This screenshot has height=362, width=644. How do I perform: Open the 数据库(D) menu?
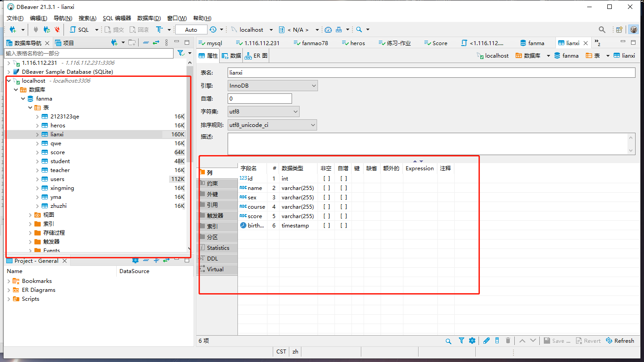tap(149, 18)
